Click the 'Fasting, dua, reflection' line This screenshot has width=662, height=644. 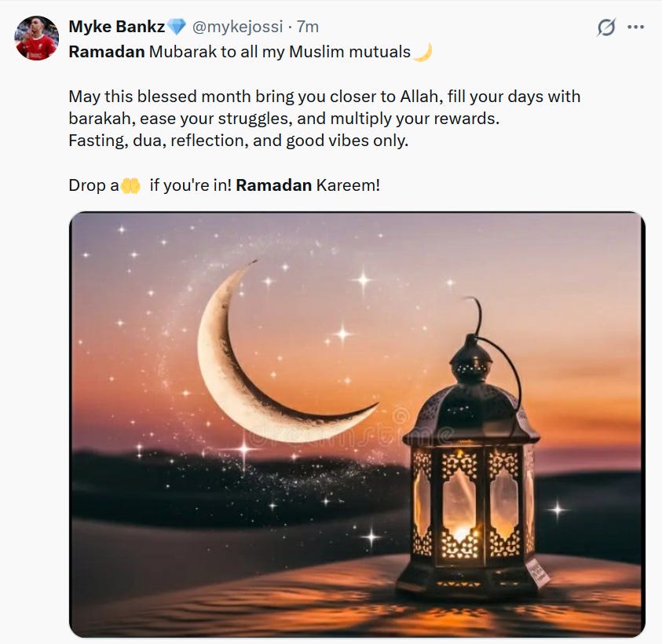click(239, 141)
